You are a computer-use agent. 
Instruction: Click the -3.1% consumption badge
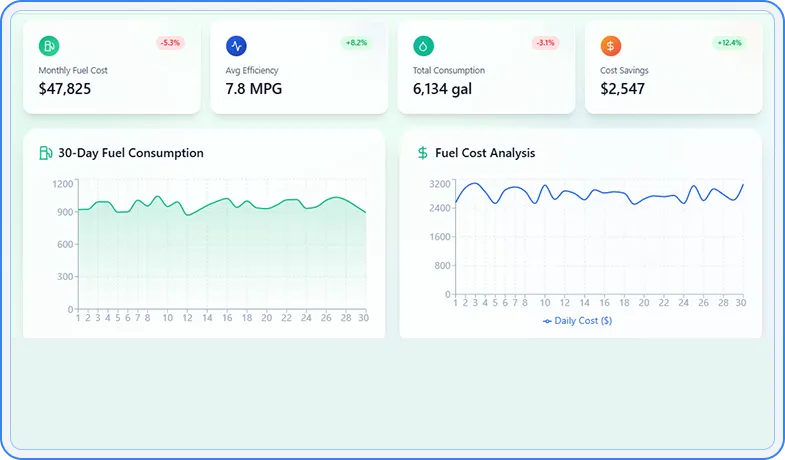pos(545,43)
